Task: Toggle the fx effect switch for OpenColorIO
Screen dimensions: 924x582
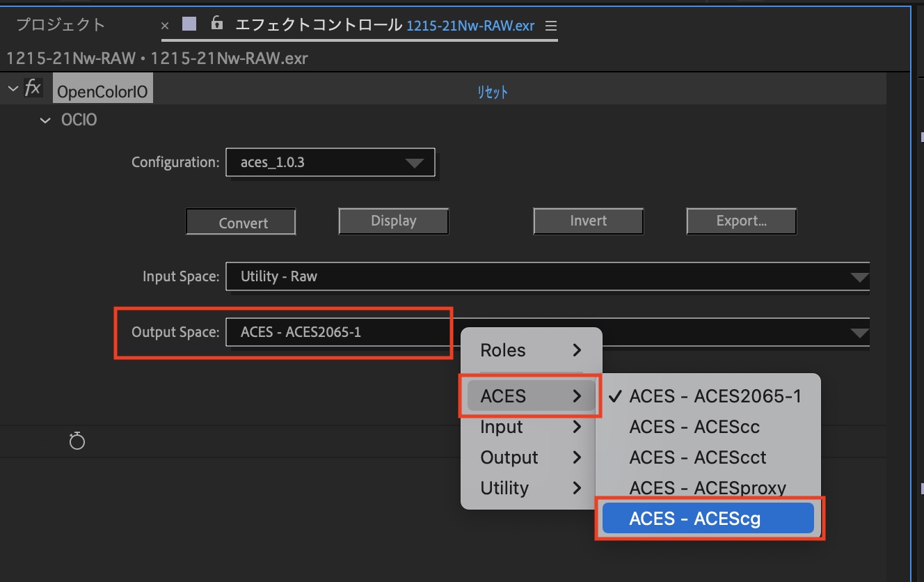Action: [33, 88]
